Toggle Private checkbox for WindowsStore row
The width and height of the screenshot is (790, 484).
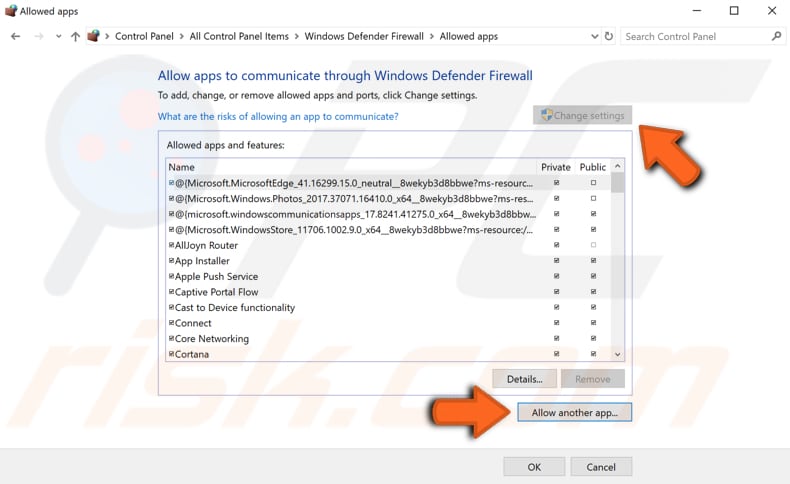(557, 230)
